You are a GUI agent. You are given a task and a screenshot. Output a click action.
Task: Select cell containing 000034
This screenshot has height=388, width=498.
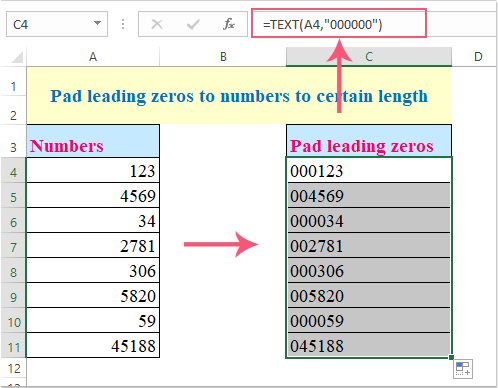369,220
